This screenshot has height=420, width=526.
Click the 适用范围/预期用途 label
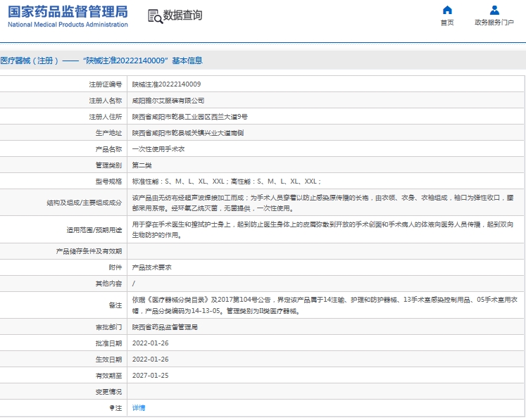click(x=94, y=230)
